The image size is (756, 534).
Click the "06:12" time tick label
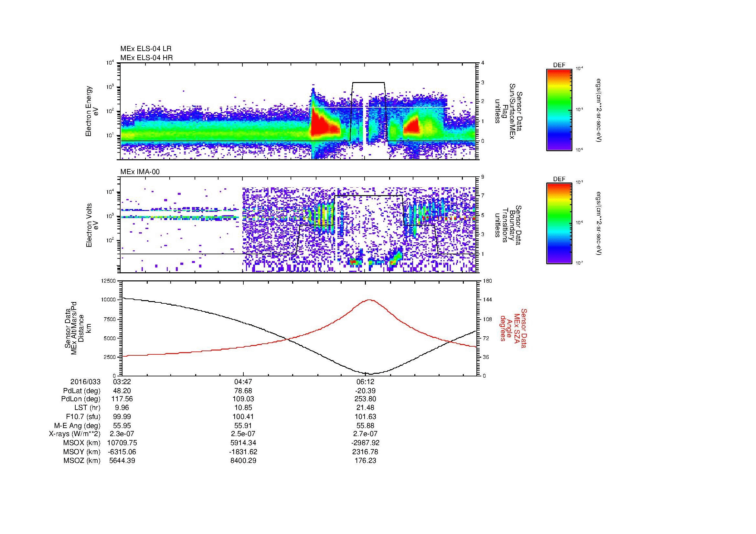click(366, 382)
